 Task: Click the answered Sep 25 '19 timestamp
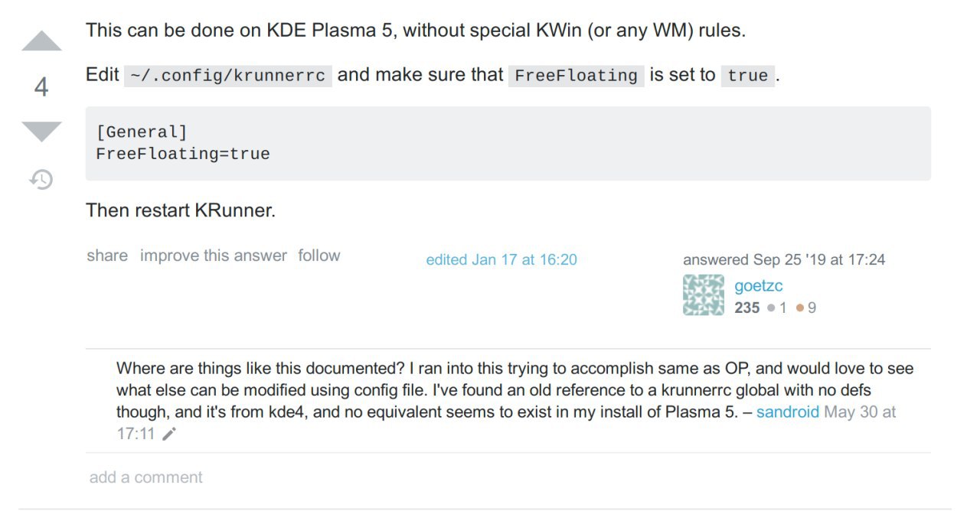pyautogui.click(x=784, y=260)
